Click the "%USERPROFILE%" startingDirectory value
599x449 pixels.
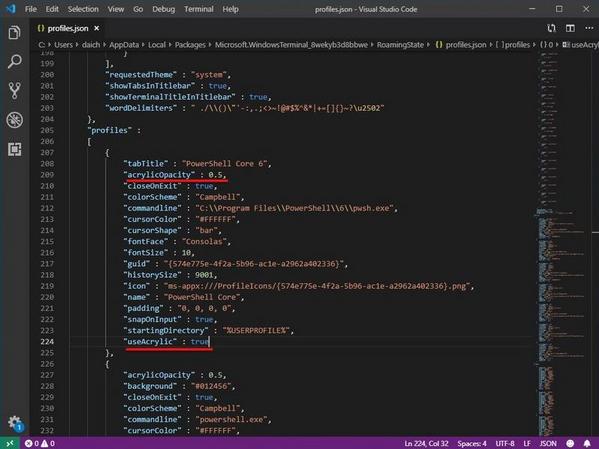tap(256, 331)
